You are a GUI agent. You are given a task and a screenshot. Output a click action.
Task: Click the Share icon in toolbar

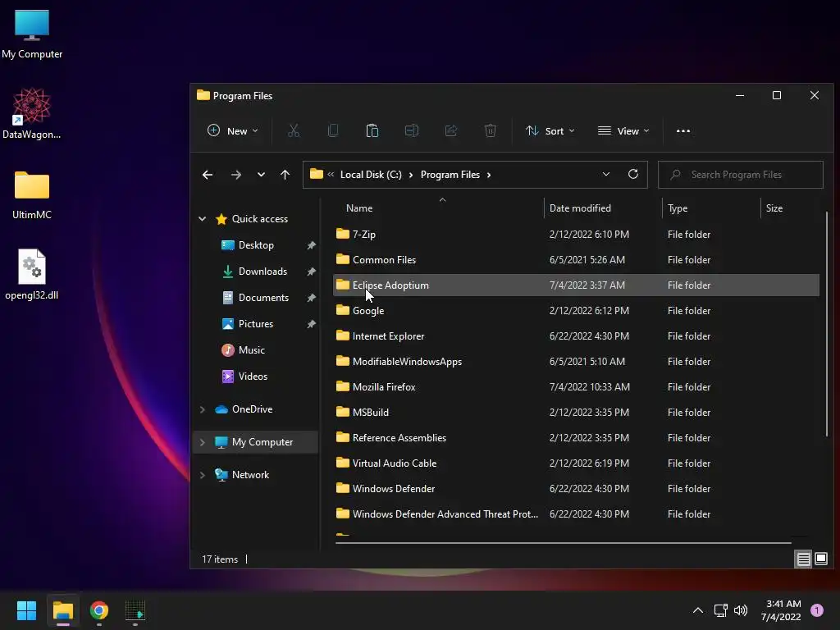(451, 130)
